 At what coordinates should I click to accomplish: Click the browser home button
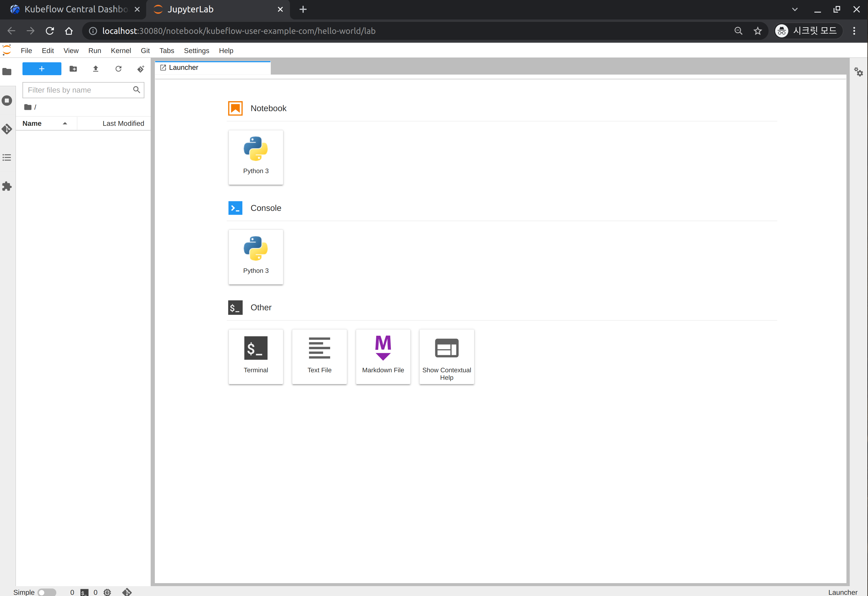(x=69, y=31)
